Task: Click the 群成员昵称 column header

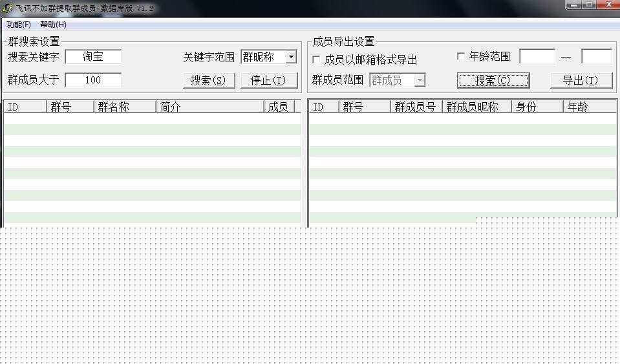Action: pos(477,107)
